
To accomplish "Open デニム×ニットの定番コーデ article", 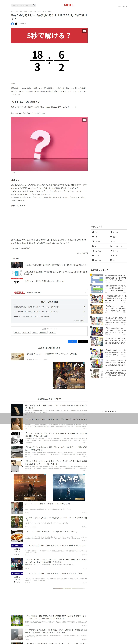I will (x=49, y=508).
